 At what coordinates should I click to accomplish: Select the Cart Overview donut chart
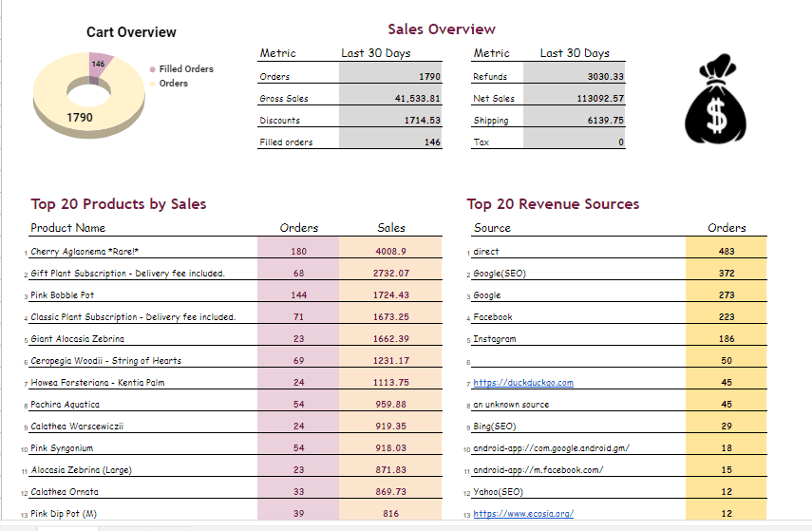89,95
